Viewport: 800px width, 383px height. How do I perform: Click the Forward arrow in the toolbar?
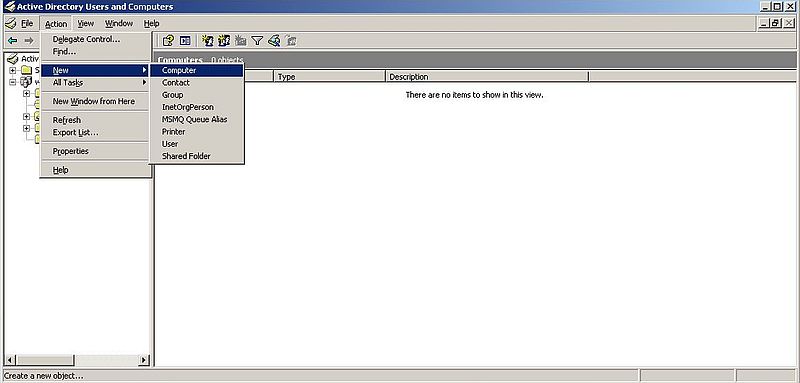coord(29,40)
